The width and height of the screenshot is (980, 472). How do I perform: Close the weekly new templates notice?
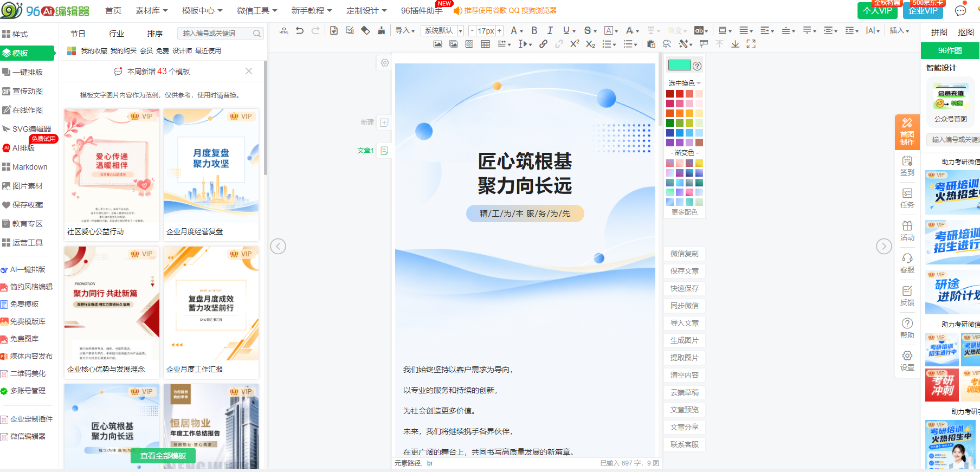(249, 71)
